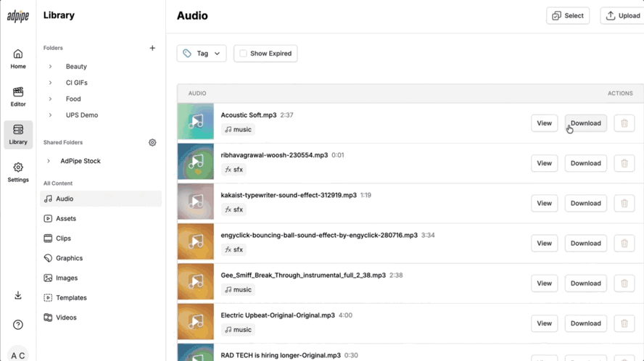This screenshot has height=361, width=644.
Task: Select Clips under All Content
Action: [101, 238]
